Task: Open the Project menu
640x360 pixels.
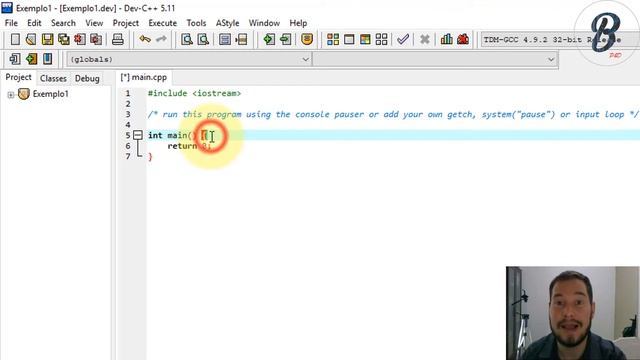Action: click(126, 23)
